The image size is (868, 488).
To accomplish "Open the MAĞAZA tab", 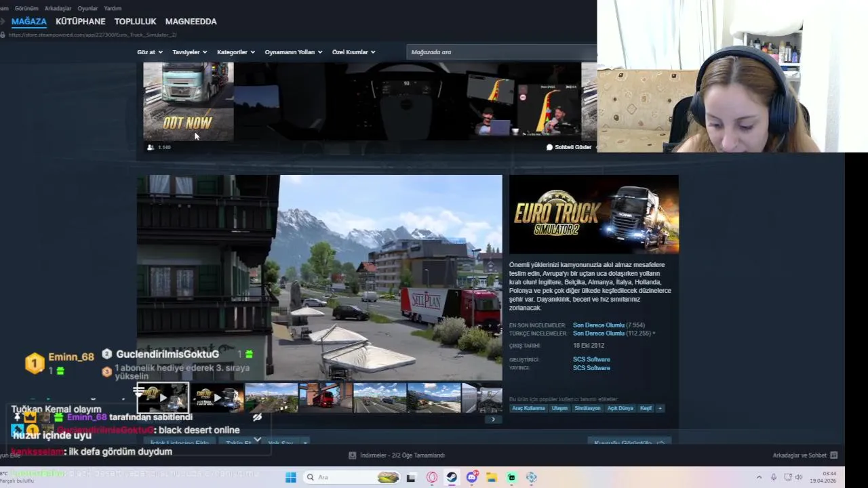I will pos(29,21).
